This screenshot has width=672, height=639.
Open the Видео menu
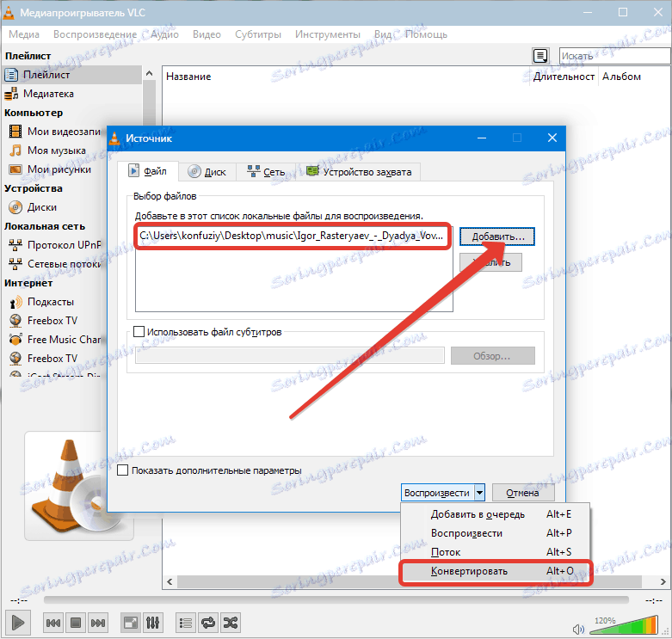click(207, 34)
